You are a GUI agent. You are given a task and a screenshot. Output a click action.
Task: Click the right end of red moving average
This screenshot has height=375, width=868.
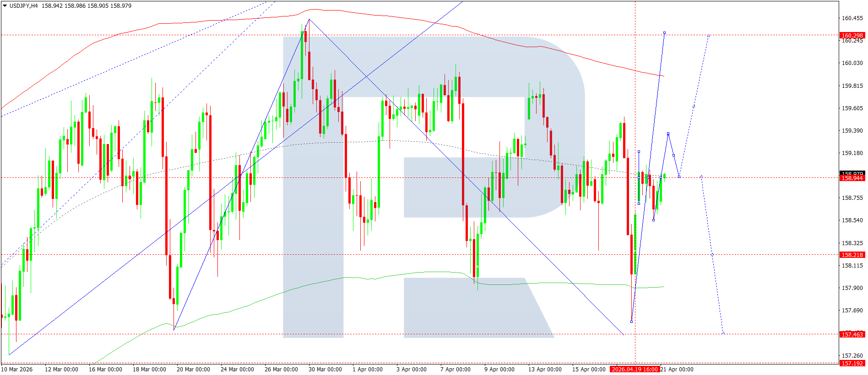pyautogui.click(x=663, y=76)
